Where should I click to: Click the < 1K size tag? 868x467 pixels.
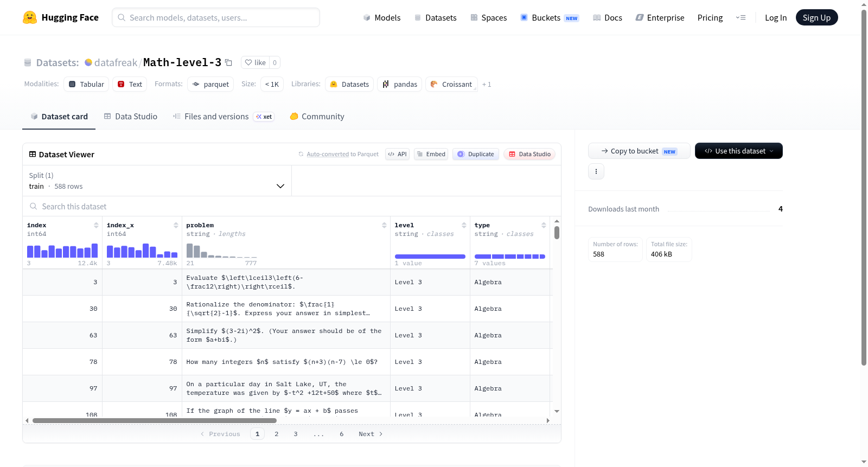tap(272, 84)
